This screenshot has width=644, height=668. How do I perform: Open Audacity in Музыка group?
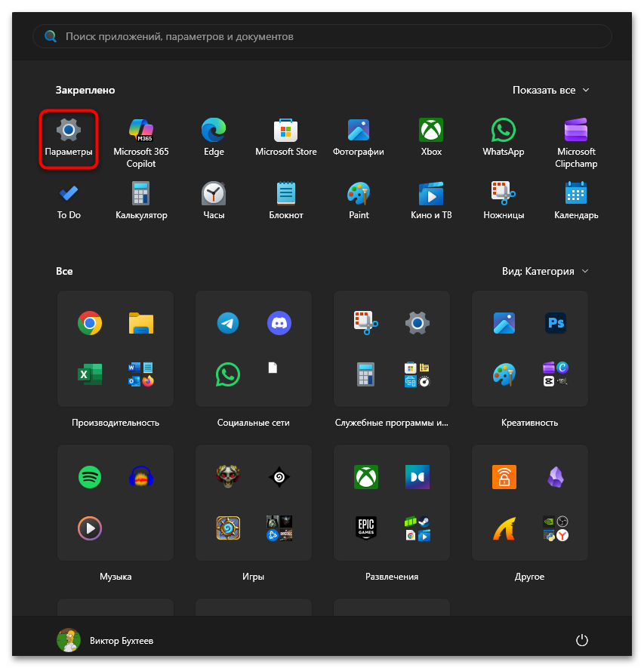[141, 477]
